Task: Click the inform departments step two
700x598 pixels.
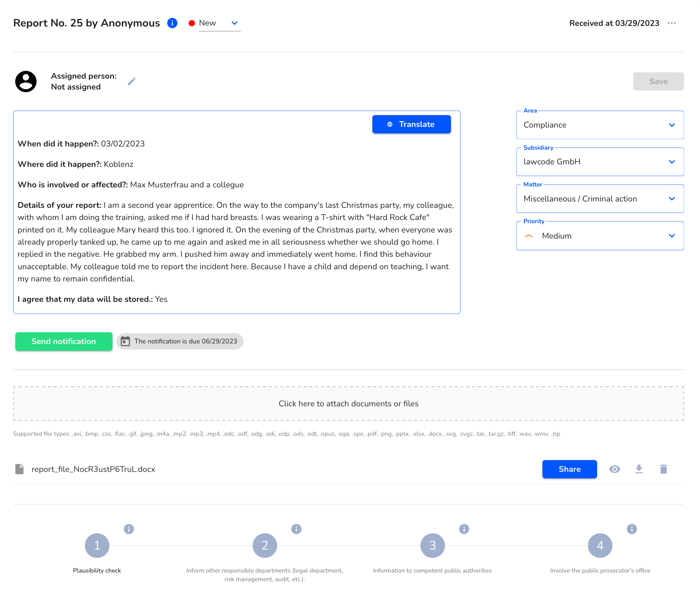Action: [265, 545]
